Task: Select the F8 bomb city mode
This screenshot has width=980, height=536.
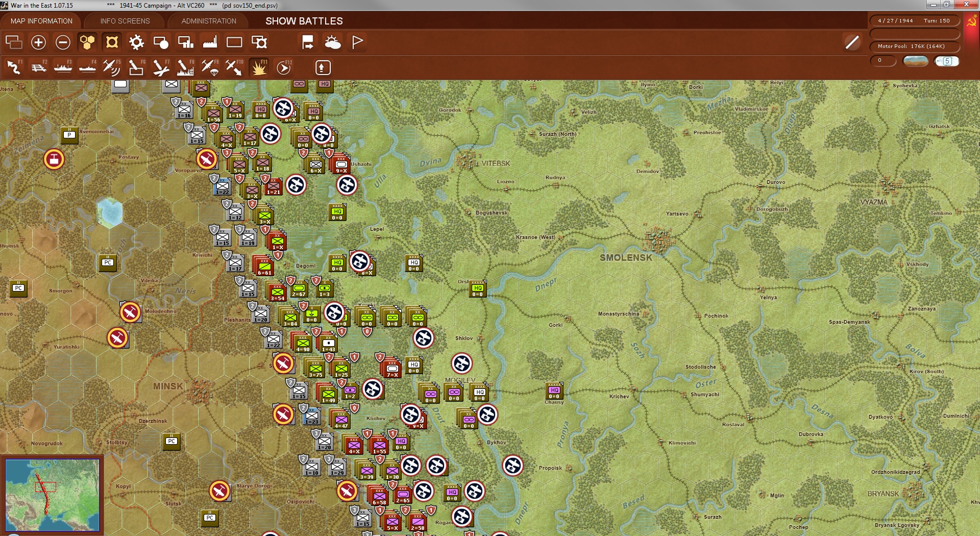Action: (x=185, y=67)
